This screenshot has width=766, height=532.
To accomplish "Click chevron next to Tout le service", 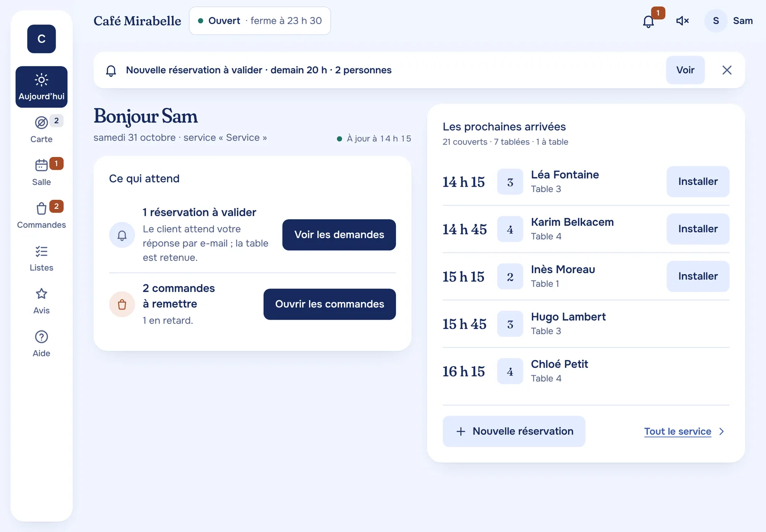I will (721, 432).
